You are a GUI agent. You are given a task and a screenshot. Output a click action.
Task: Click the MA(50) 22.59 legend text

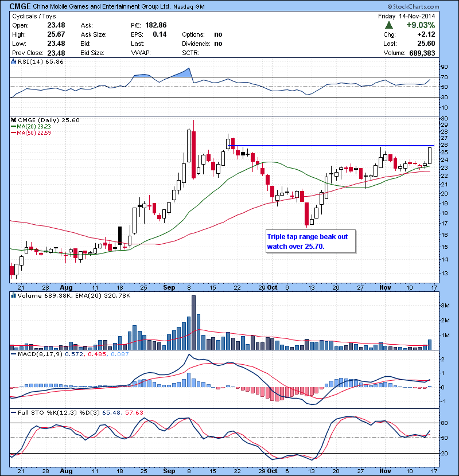coord(34,133)
